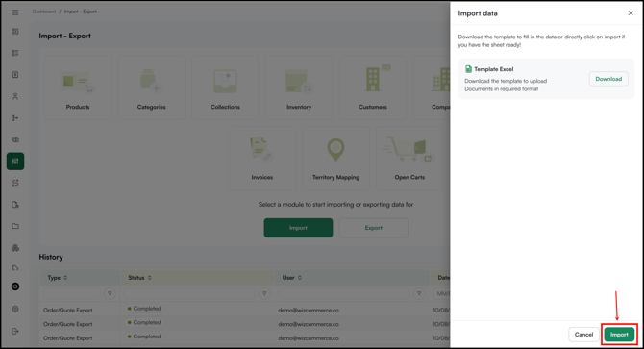Select the Territory Mapping module tile

tap(335, 159)
